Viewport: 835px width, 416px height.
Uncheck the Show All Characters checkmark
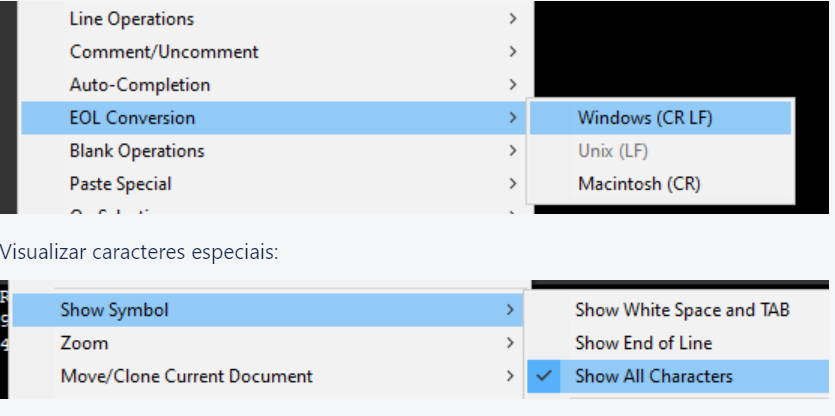543,376
